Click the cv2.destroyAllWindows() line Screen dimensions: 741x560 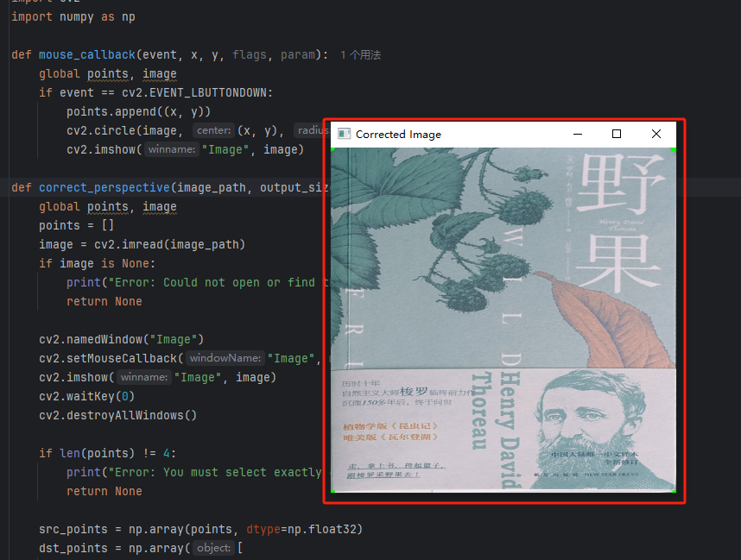pos(117,416)
